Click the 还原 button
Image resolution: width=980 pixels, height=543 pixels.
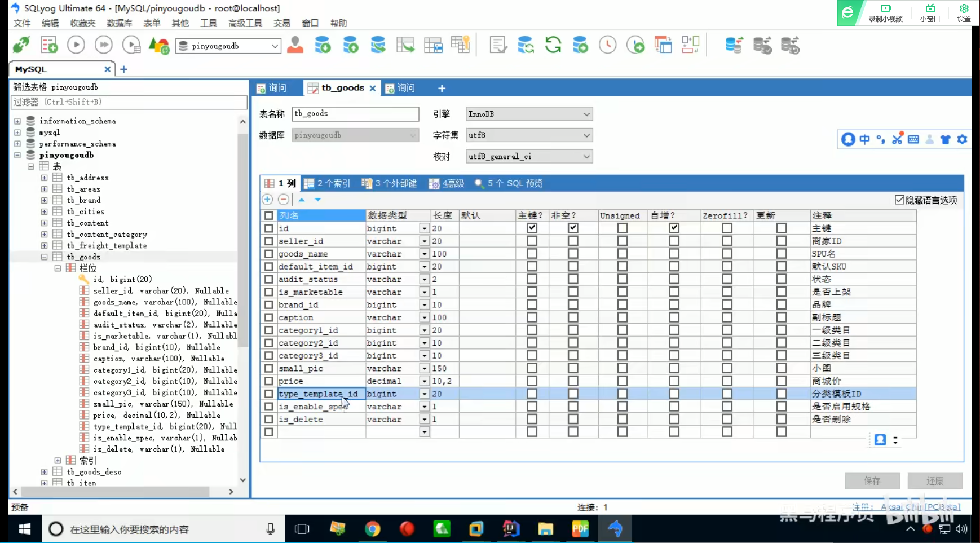935,481
